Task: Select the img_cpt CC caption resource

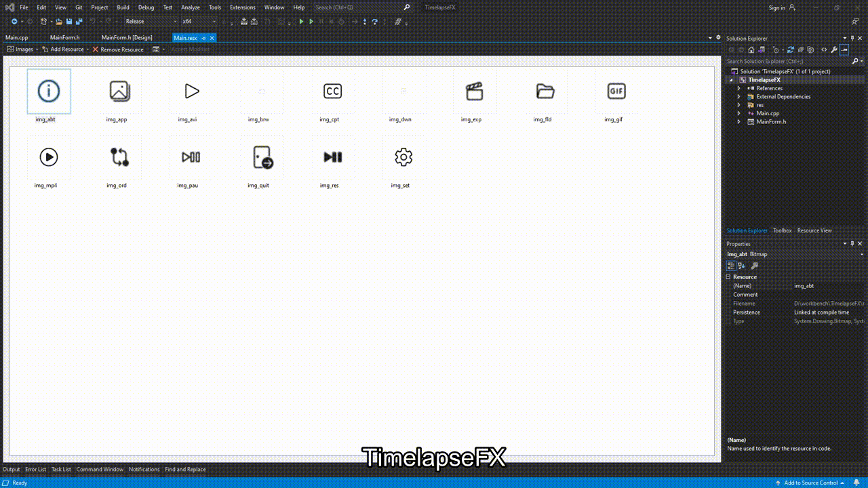Action: (332, 91)
